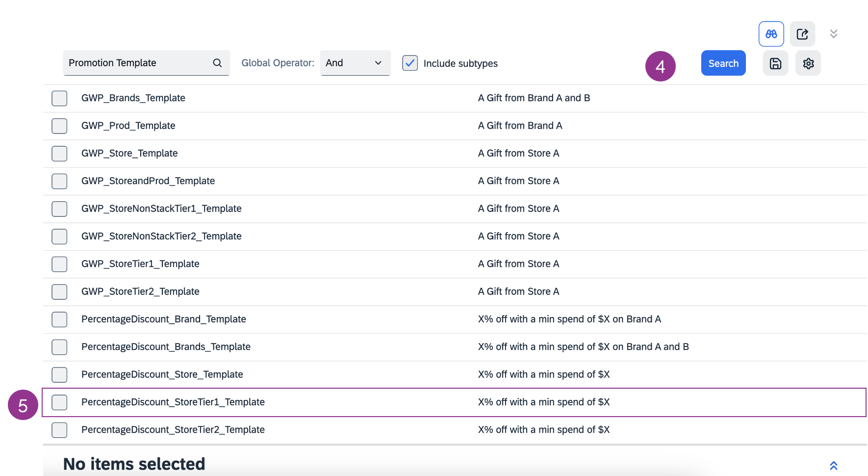Select the PercentageDiscount_StoreTier1_Template checkbox
The image size is (868, 476).
59,402
